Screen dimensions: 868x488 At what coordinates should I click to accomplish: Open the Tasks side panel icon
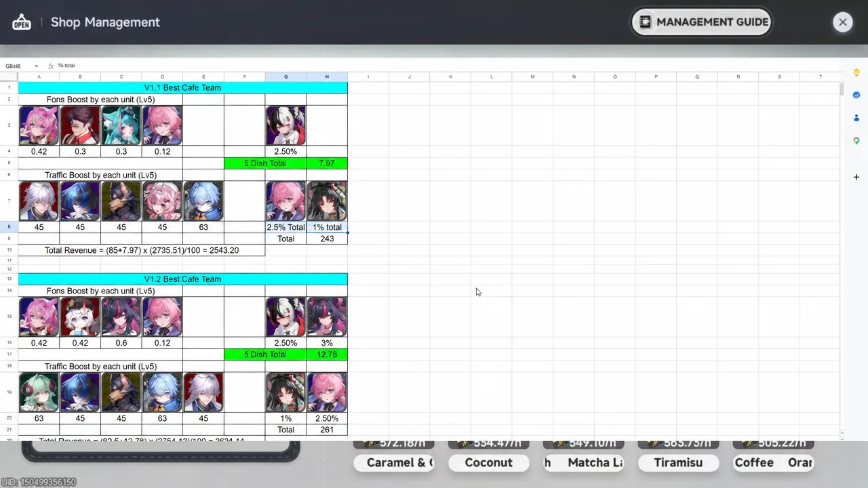[x=856, y=95]
